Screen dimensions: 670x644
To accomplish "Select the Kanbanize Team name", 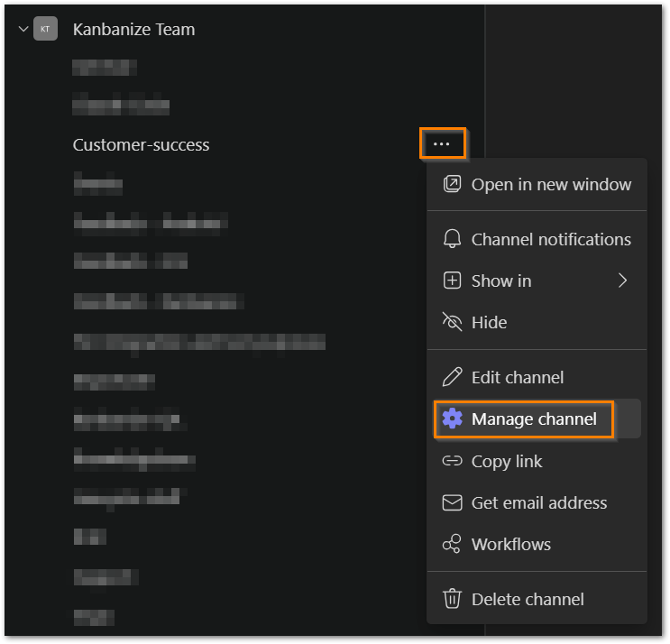I will (133, 29).
